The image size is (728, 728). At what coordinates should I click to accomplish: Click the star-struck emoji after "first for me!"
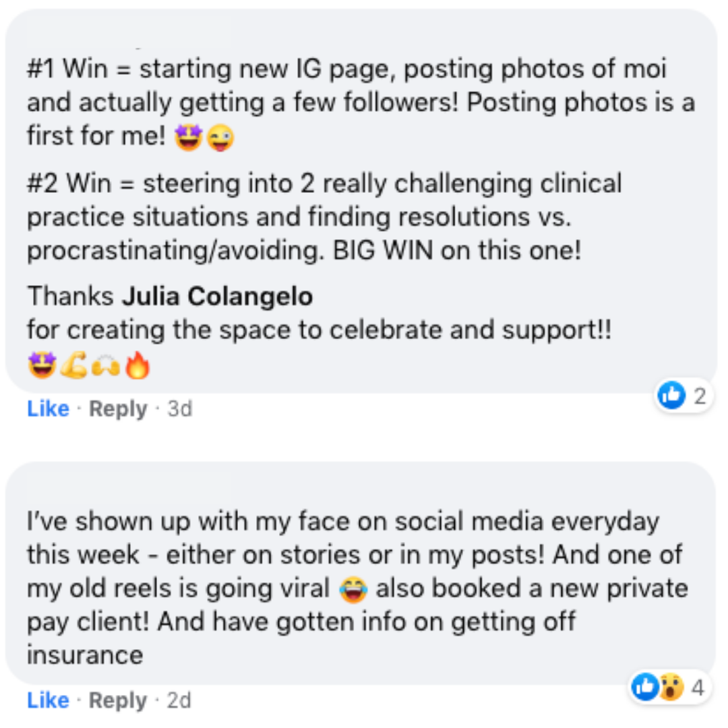tap(189, 138)
